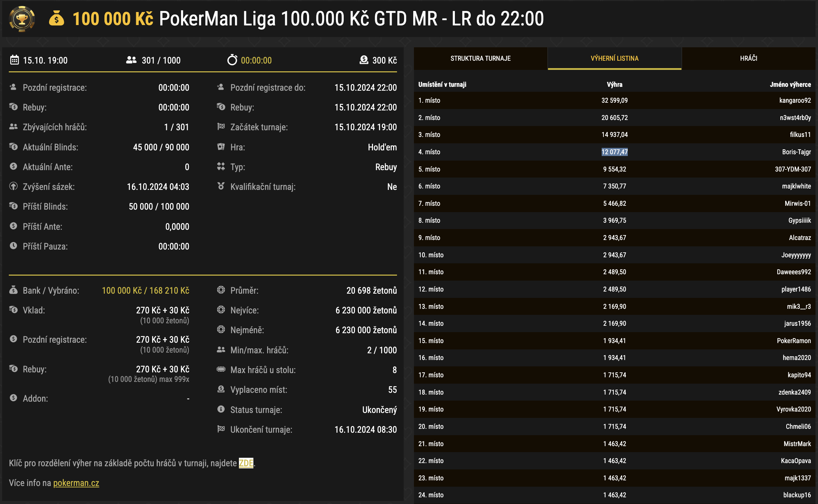The width and height of the screenshot is (818, 504).
Task: Click the suits icon beside Typ
Action: click(x=221, y=166)
